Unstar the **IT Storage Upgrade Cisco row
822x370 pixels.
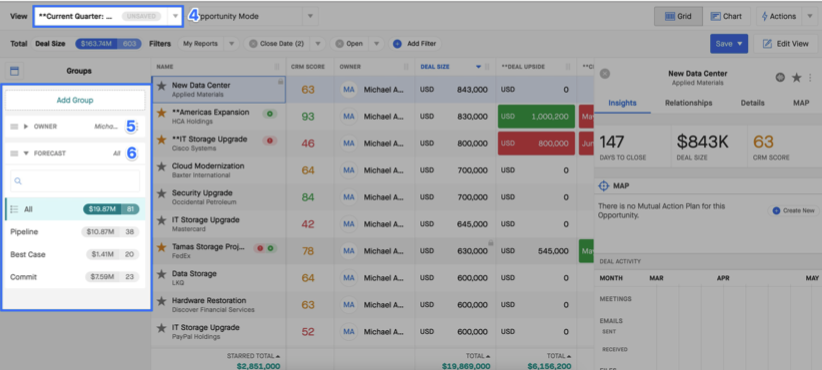tap(161, 139)
